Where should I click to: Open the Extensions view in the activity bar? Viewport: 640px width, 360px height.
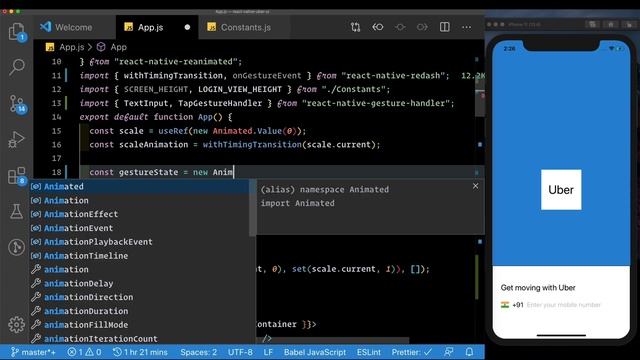click(17, 176)
